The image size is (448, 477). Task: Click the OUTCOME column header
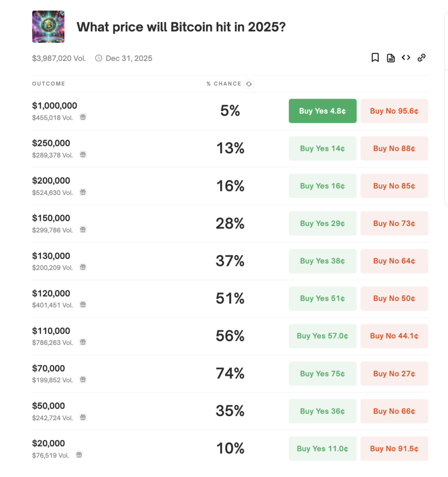(48, 84)
